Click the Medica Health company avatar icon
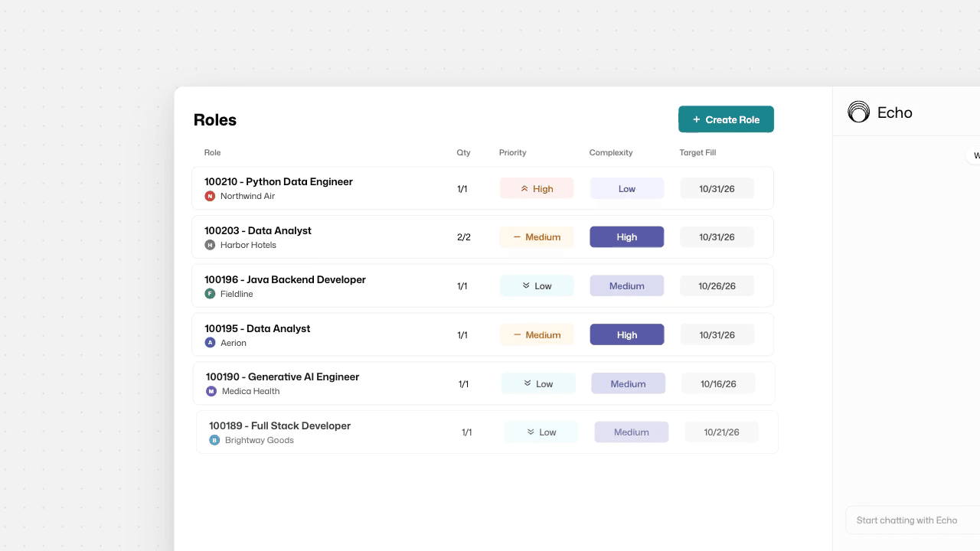Image resolution: width=980 pixels, height=551 pixels. point(211,391)
